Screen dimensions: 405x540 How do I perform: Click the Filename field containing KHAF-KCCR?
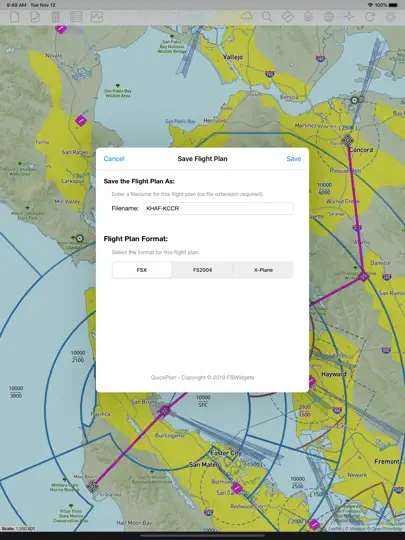218,208
